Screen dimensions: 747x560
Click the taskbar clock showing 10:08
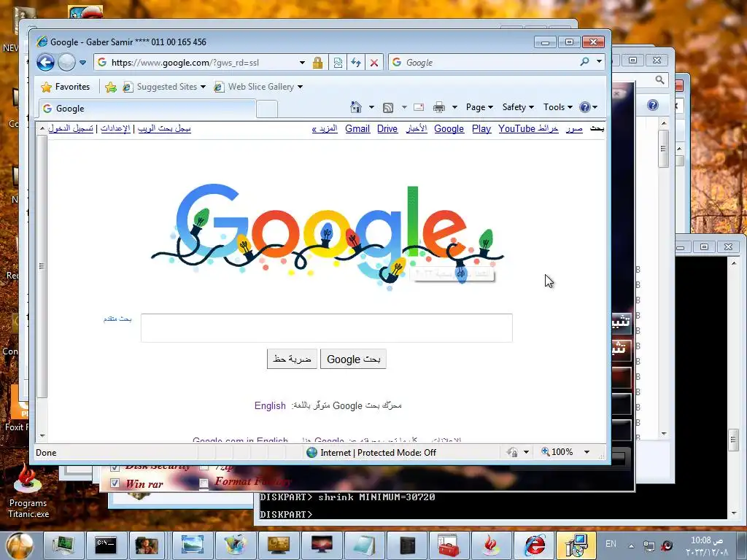click(707, 546)
